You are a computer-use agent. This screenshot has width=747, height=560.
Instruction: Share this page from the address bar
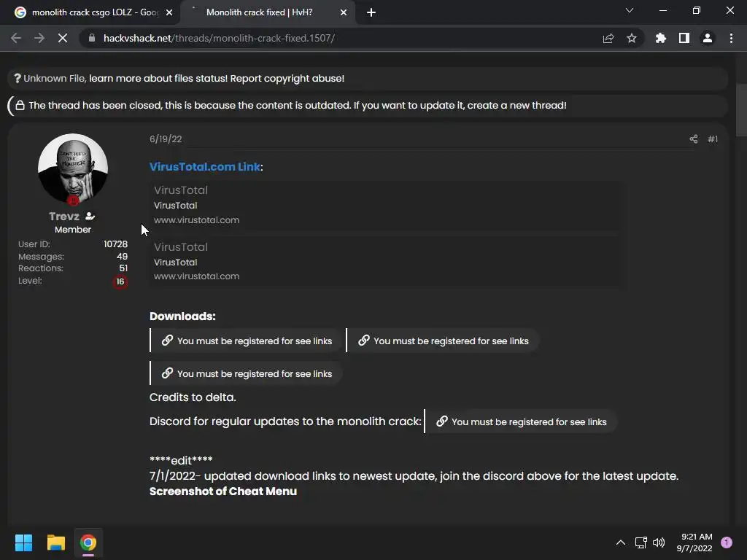coord(608,38)
